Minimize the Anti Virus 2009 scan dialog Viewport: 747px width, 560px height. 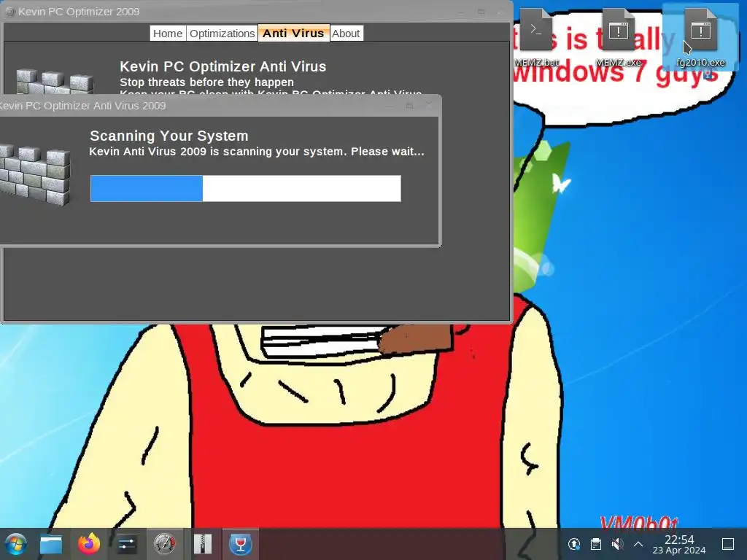tap(390, 105)
